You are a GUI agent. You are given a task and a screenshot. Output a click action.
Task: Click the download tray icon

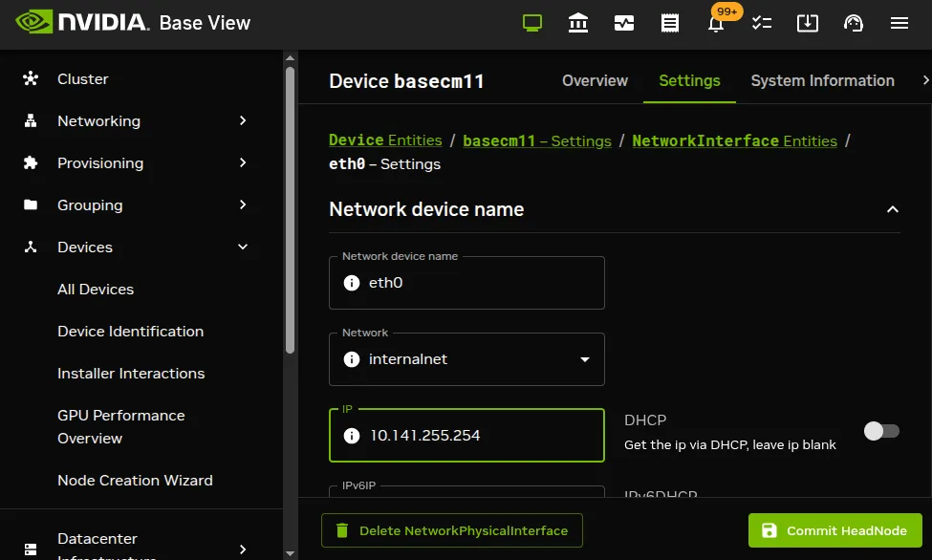807,23
